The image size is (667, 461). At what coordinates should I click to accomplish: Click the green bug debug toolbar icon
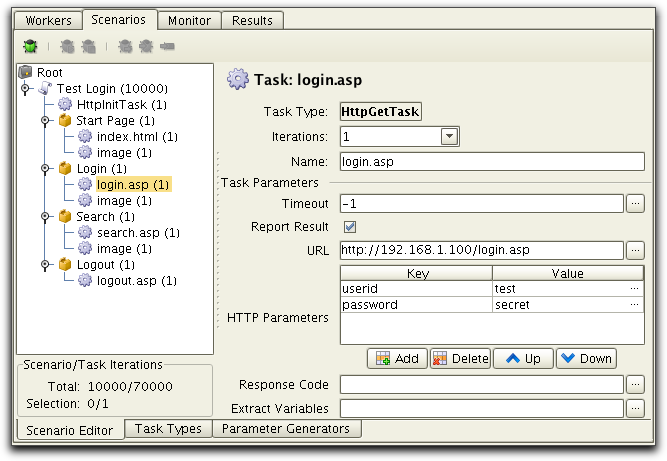pos(30,46)
